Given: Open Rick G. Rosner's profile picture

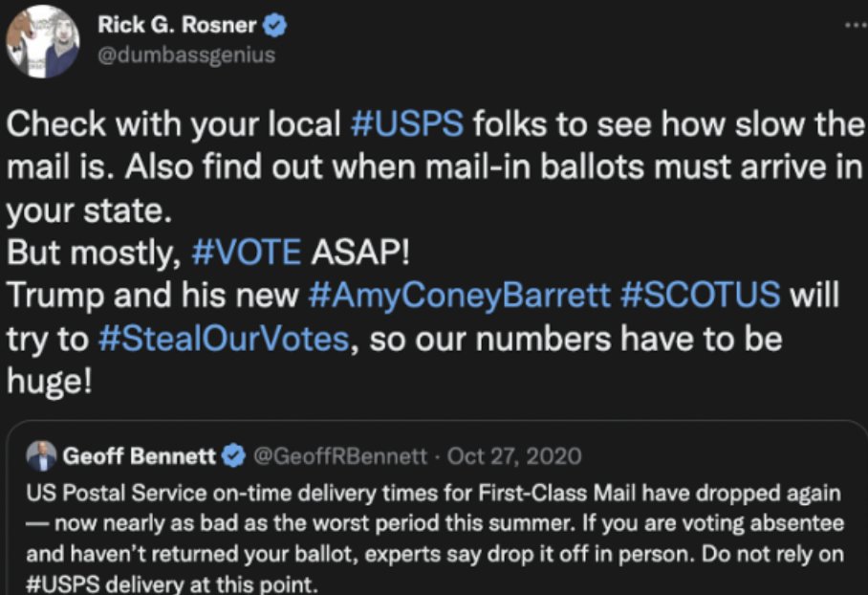Looking at the screenshot, I should (42, 41).
